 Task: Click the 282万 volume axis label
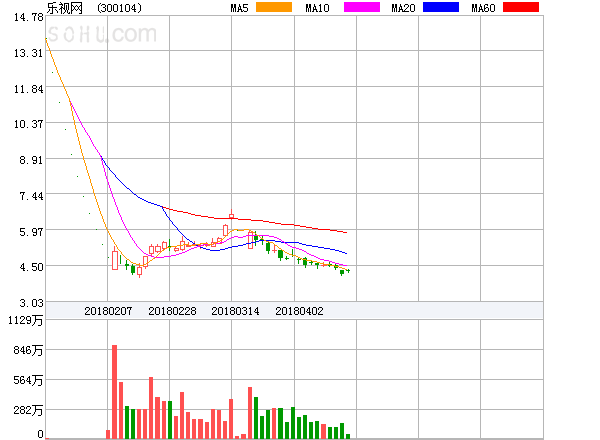tap(28, 411)
